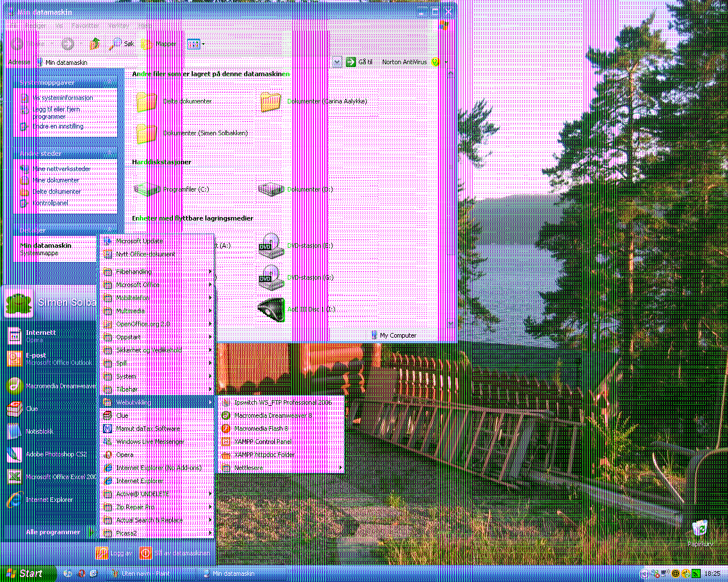Launch Macromedia Flash 8 from submenu
728x582 pixels.
281,429
